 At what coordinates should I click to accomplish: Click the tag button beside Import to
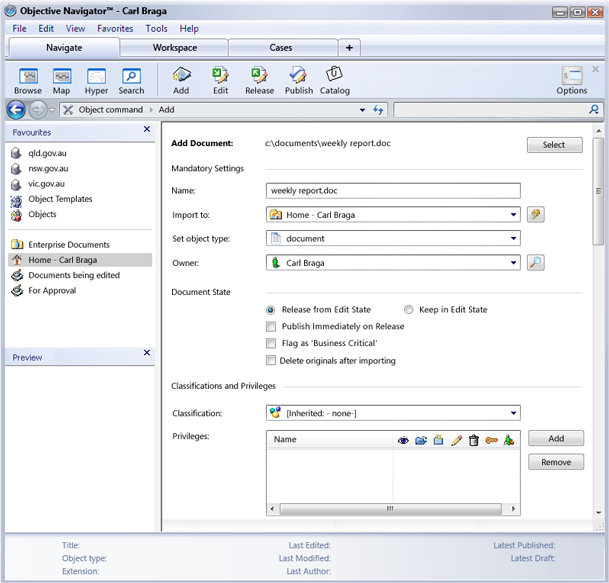(x=536, y=214)
